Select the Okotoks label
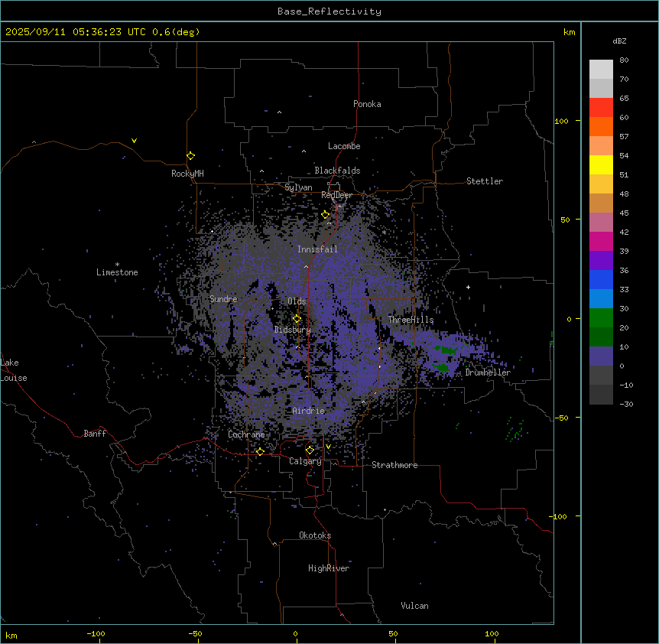 [315, 535]
